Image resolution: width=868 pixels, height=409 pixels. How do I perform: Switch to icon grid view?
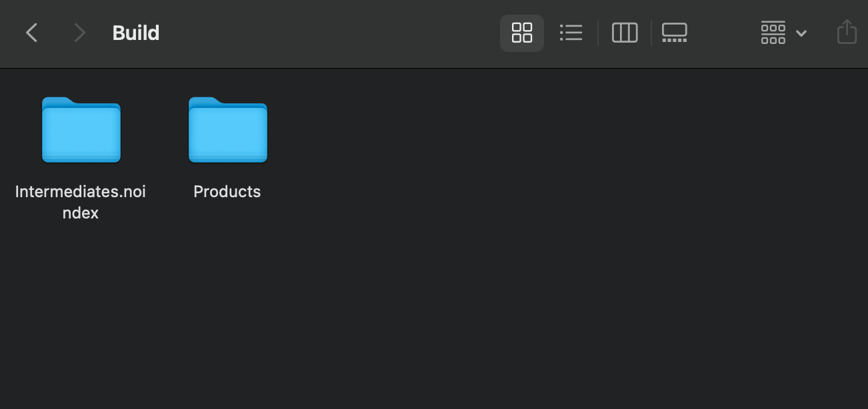coord(522,33)
